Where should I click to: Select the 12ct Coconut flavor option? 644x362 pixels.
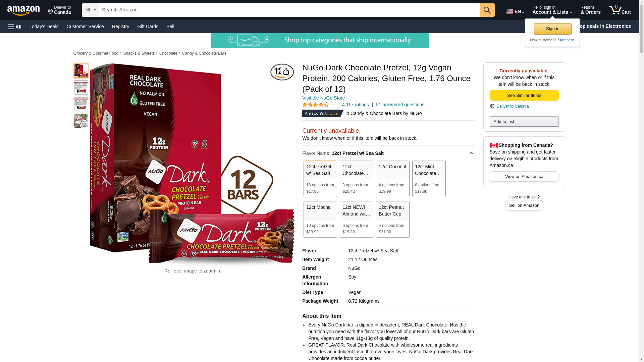tap(393, 179)
